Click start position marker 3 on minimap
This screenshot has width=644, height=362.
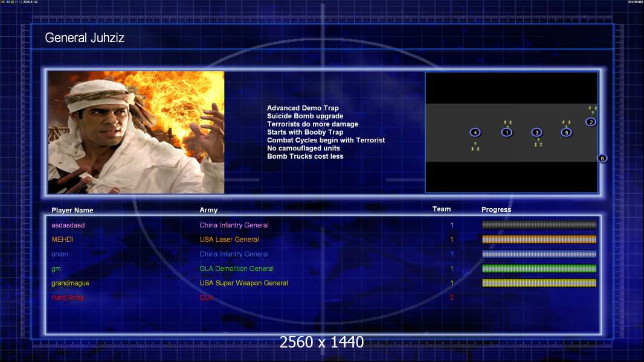(536, 132)
